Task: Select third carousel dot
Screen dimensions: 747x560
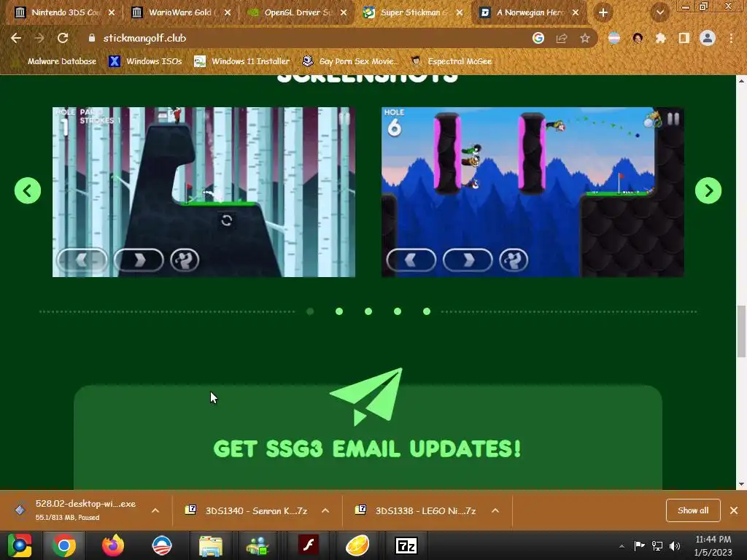Action: (x=368, y=311)
